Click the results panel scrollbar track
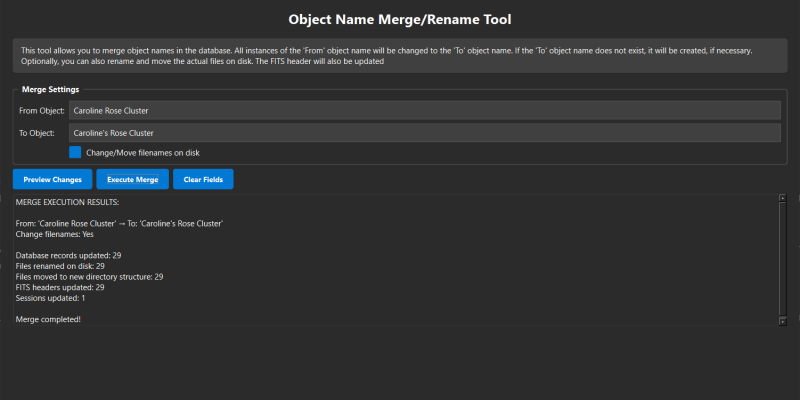The width and height of the screenshot is (800, 400). 783,260
